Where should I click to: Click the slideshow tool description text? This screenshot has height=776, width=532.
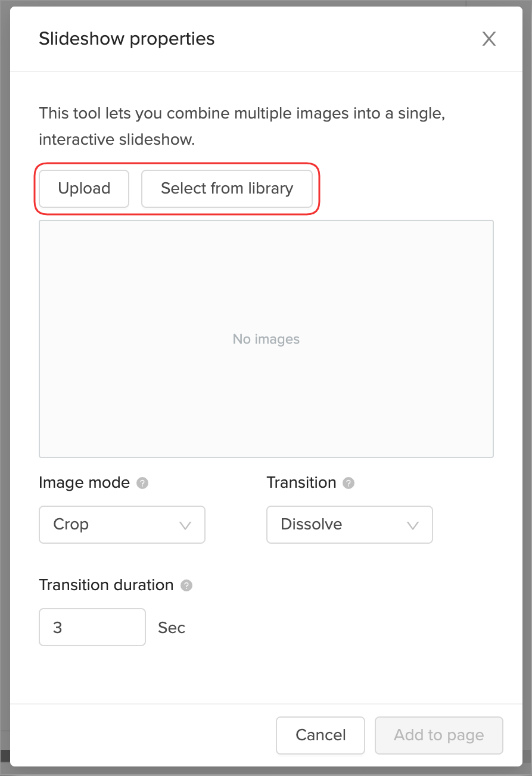tap(242, 126)
